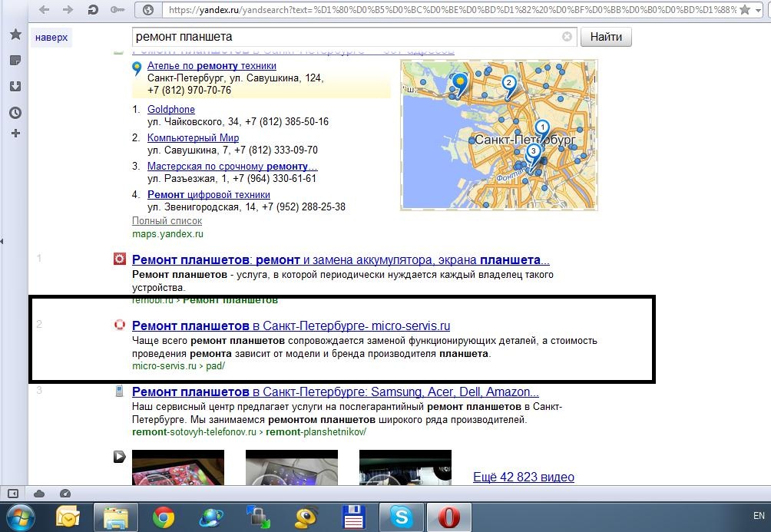771x532 pixels.
Task: Open the second video thumbnail
Action: coord(292,468)
